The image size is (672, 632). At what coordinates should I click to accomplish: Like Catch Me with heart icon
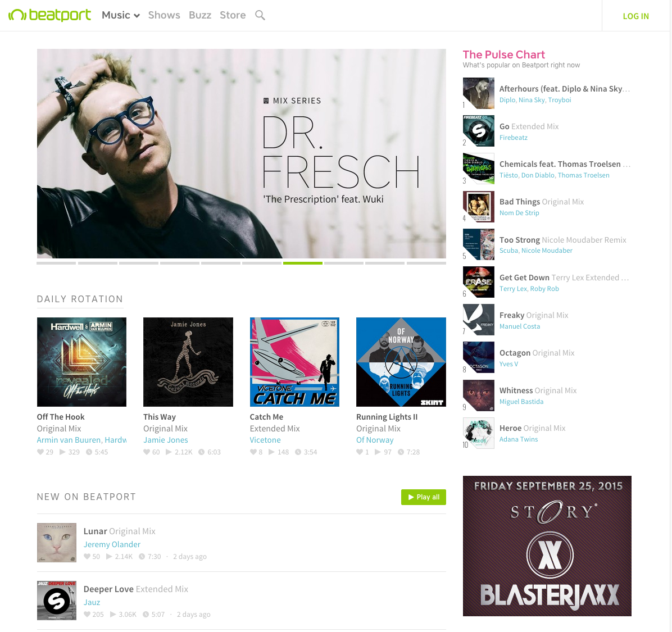[x=253, y=452]
